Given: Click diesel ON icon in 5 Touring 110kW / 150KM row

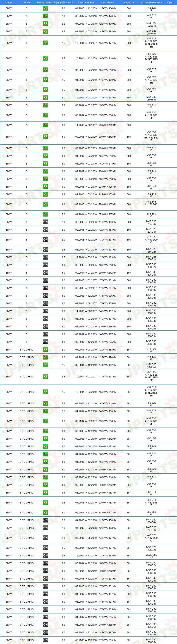Looking at the screenshot, I should point(45,520).
